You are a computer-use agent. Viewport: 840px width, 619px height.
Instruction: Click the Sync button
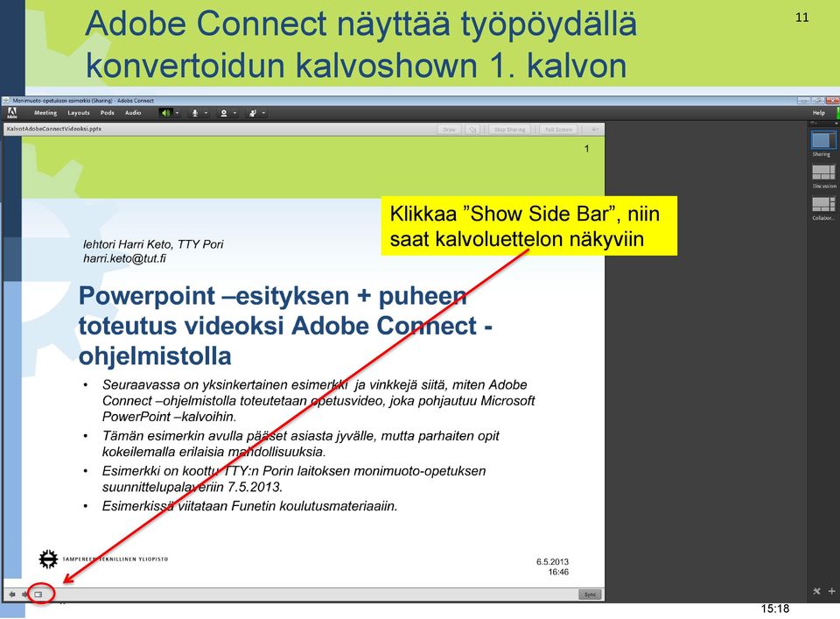pos(590,594)
